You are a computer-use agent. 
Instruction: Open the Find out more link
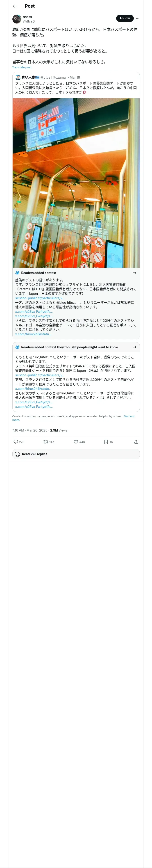pos(129,416)
